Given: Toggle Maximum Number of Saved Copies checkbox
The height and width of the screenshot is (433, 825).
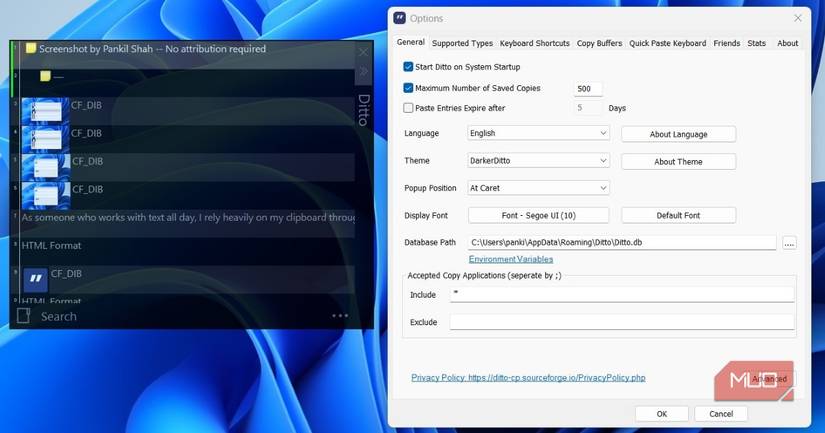Looking at the screenshot, I should (408, 88).
